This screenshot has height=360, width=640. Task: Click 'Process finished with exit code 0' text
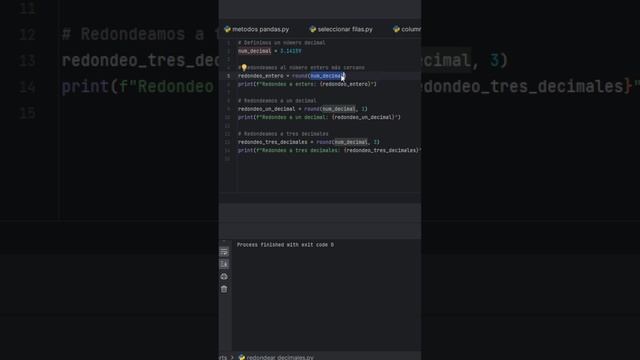(285, 245)
